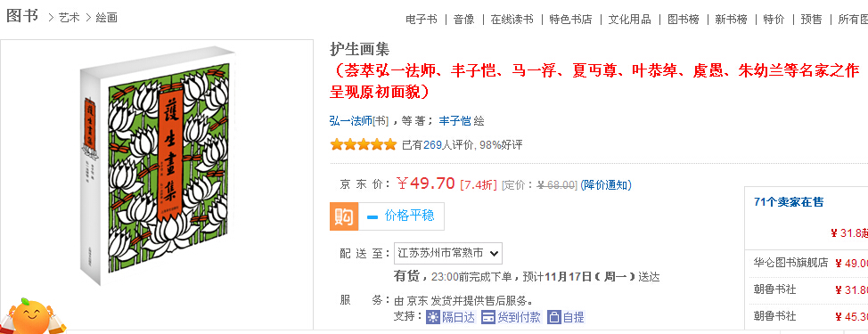This screenshot has width=868, height=334.
Task: Click the 自提 self-pickup icon
Action: click(x=554, y=317)
